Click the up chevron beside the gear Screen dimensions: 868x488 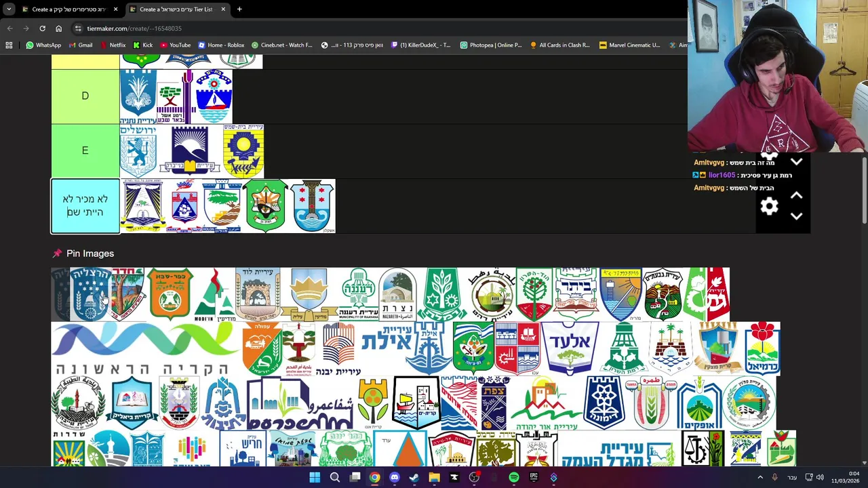click(x=796, y=195)
